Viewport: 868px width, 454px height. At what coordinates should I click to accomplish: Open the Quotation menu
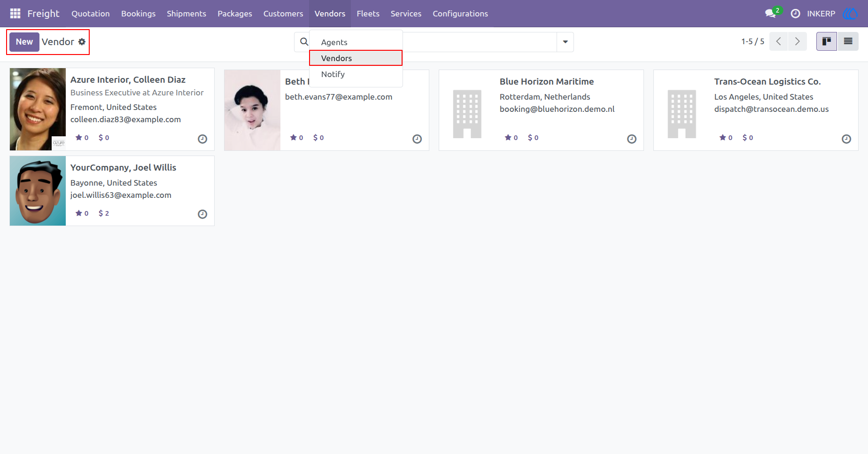point(91,14)
